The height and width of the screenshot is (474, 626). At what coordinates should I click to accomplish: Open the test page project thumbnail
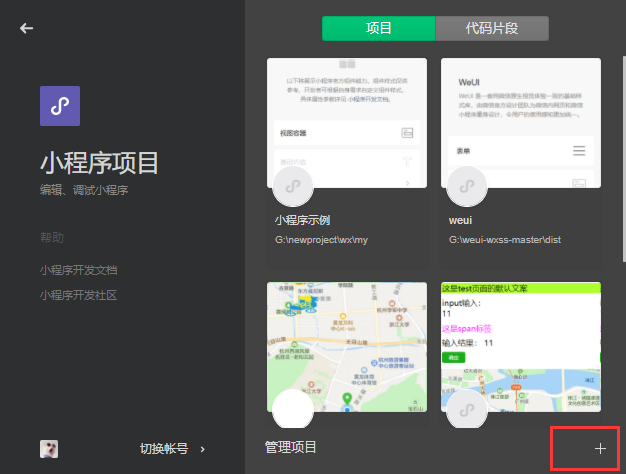[521, 347]
